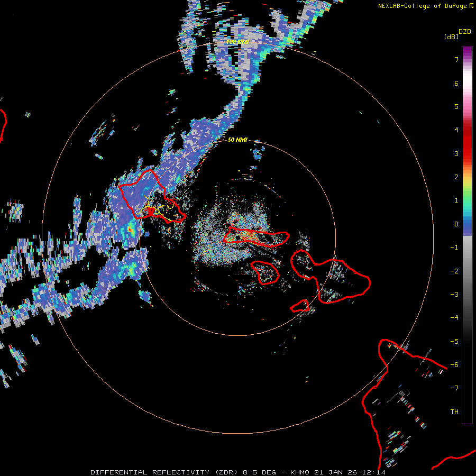Click the DZD color scale title

coord(465,32)
